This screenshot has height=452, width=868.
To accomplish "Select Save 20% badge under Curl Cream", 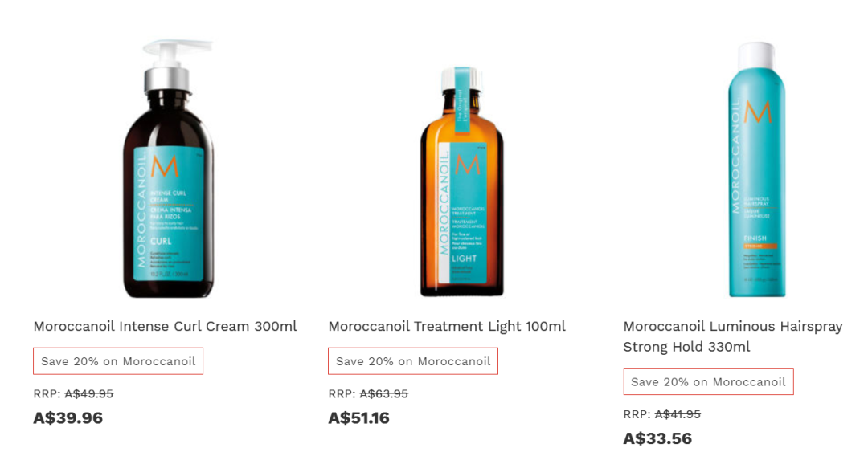I will pyautogui.click(x=118, y=361).
